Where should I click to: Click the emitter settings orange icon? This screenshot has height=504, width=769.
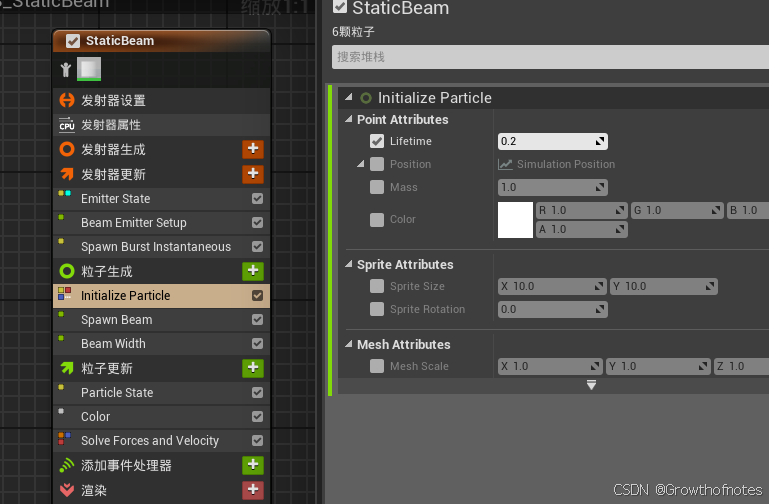67,100
